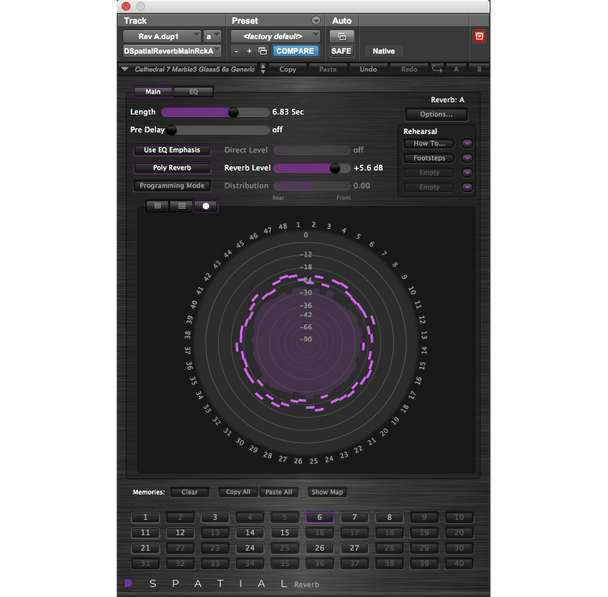Toggle Poly Reverb mode
608x597 pixels.
click(x=172, y=168)
